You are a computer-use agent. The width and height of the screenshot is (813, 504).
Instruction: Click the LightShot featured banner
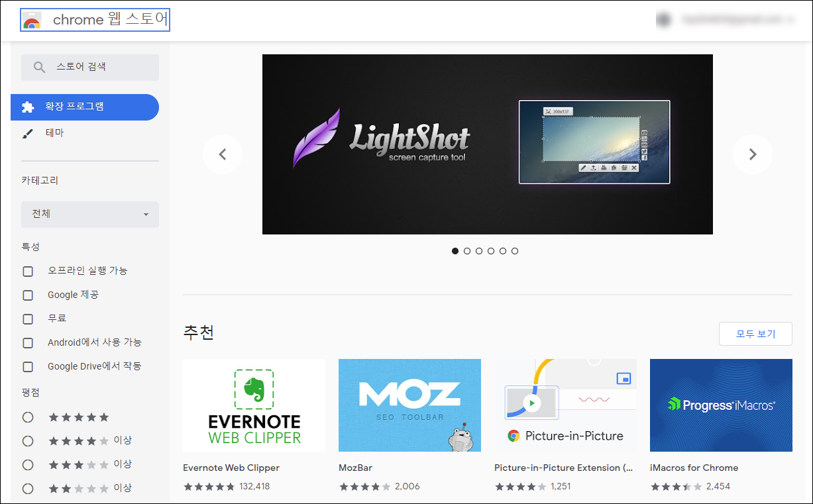coord(488,144)
